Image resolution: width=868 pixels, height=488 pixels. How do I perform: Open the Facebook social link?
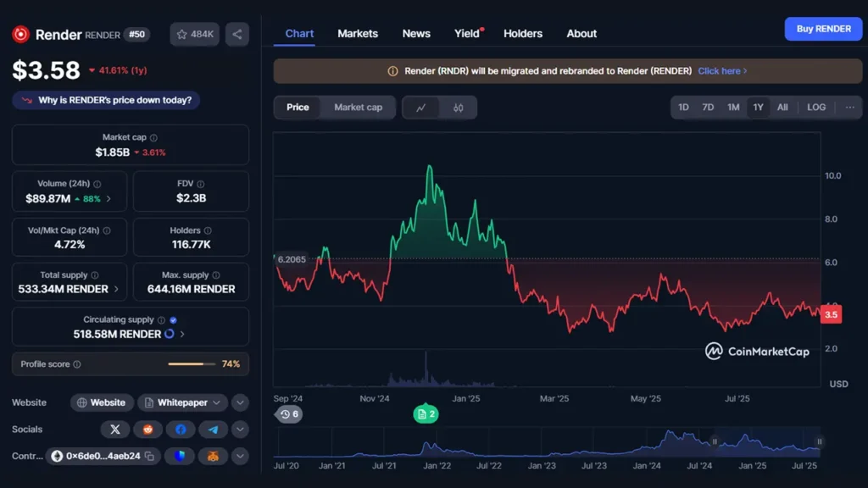pyautogui.click(x=181, y=430)
